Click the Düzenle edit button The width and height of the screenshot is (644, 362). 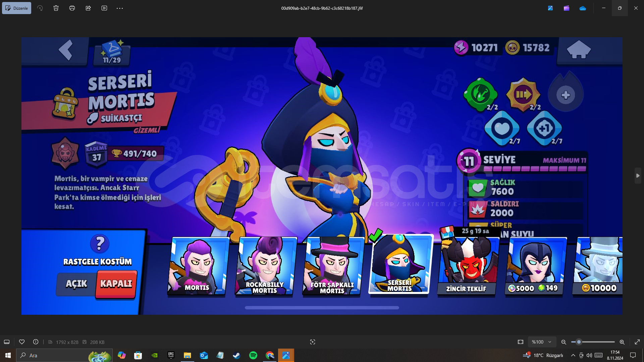(16, 8)
